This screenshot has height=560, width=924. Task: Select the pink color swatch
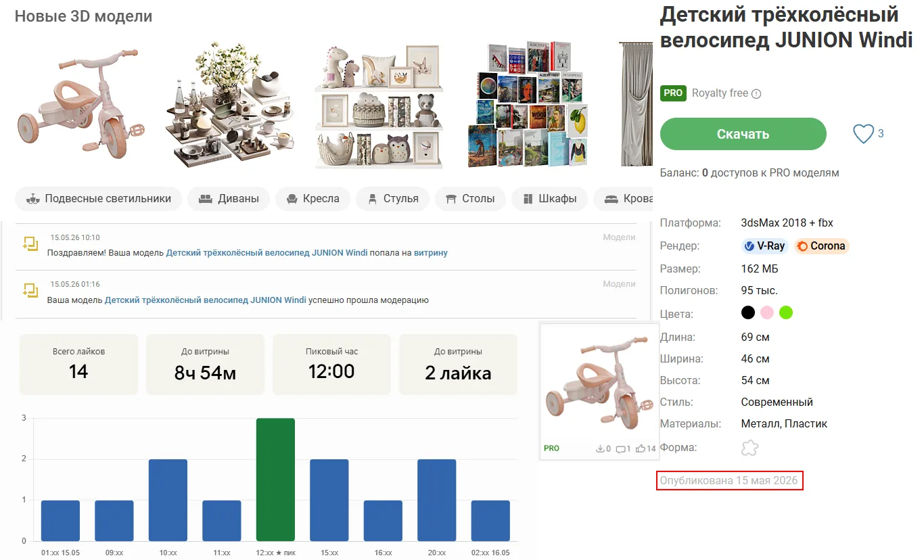click(x=767, y=312)
